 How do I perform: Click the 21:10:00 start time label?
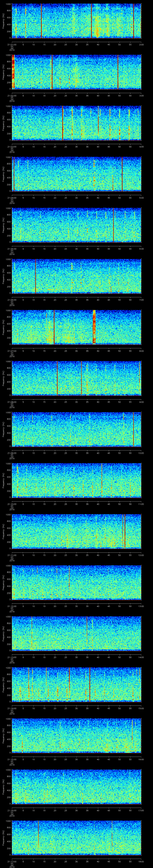(x=12, y=504)
